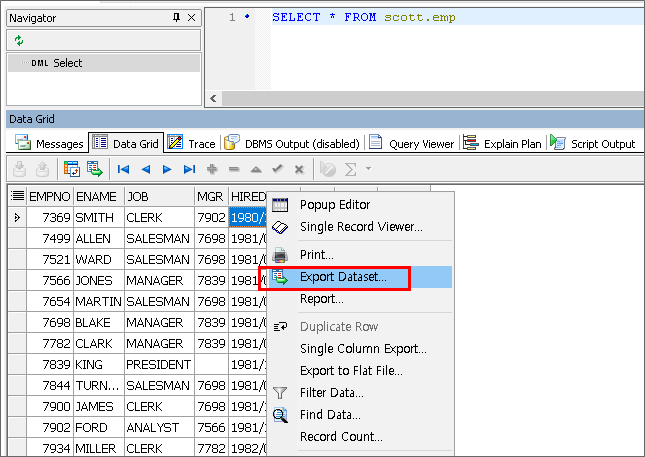The image size is (645, 457).
Task: Click the edit record triangle icon
Action: [256, 169]
